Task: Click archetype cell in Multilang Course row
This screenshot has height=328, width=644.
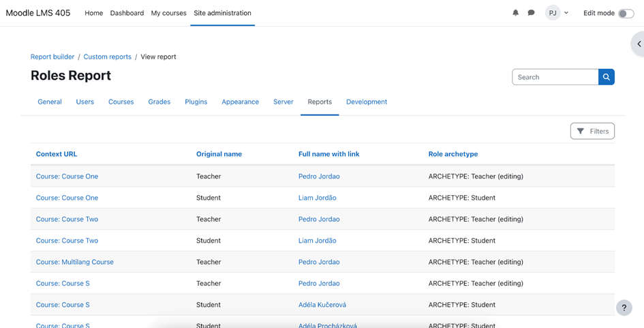Action: 476,262
